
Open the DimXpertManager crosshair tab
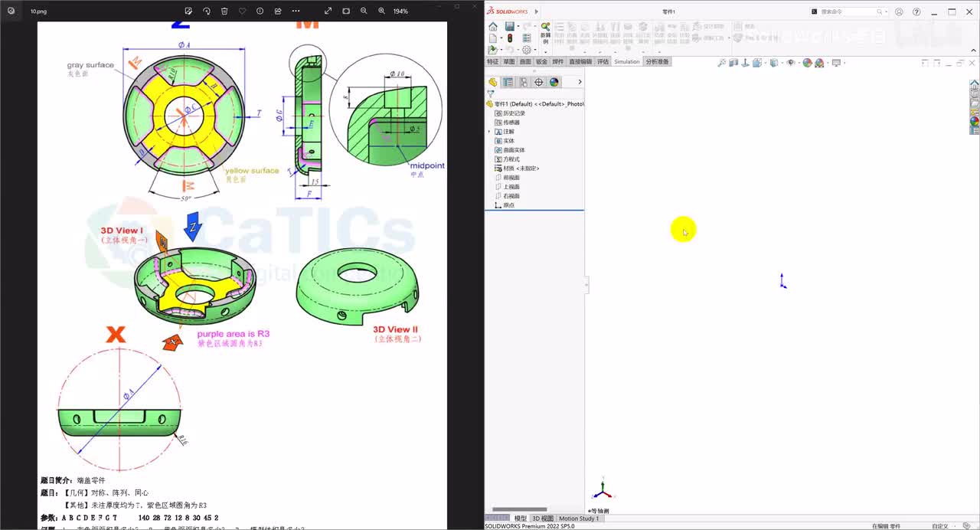539,82
